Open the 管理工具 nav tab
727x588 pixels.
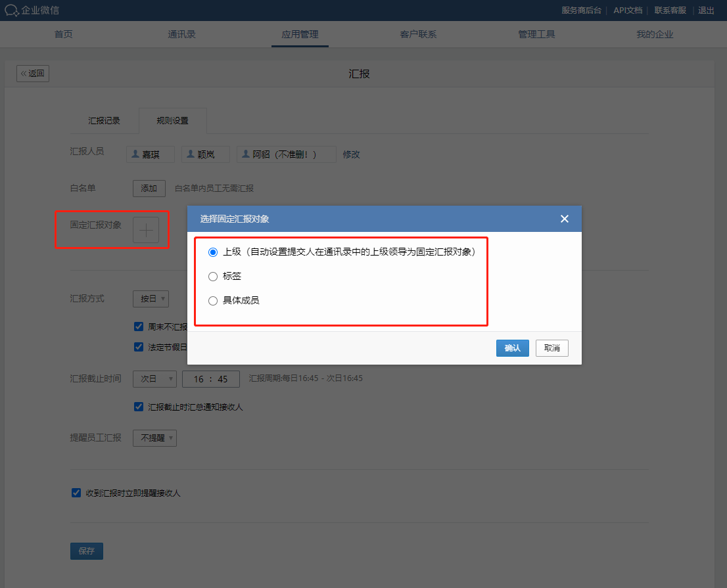pyautogui.click(x=536, y=34)
